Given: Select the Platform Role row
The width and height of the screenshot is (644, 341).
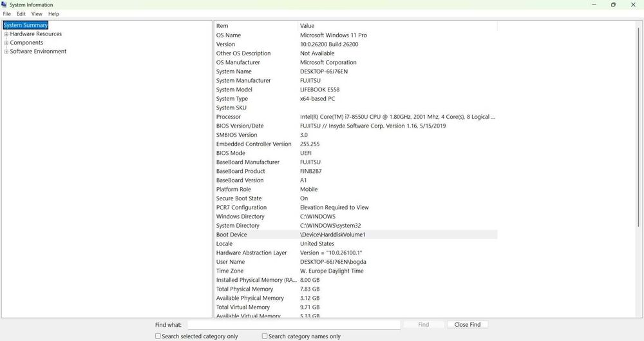Looking at the screenshot, I should pos(355,189).
